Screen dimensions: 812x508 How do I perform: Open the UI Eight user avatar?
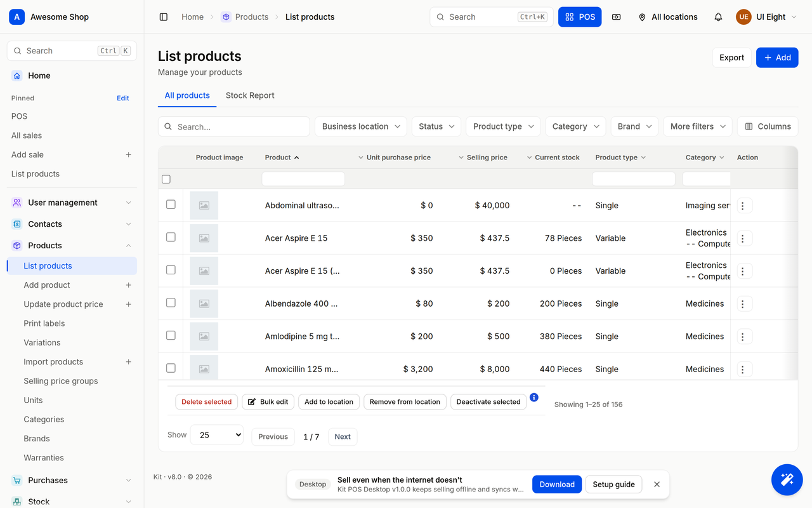(x=743, y=17)
